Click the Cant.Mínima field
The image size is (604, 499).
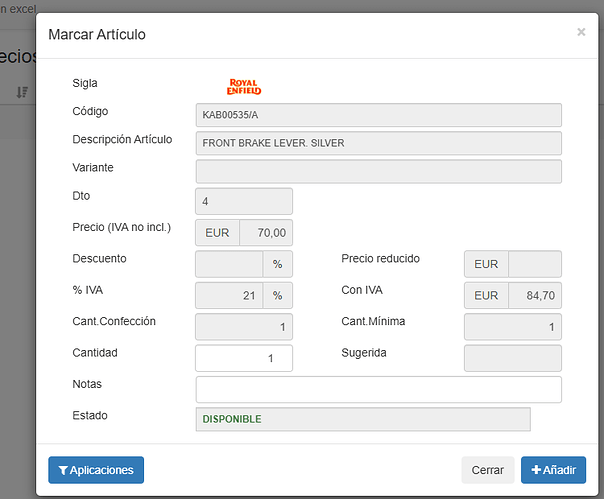point(512,327)
